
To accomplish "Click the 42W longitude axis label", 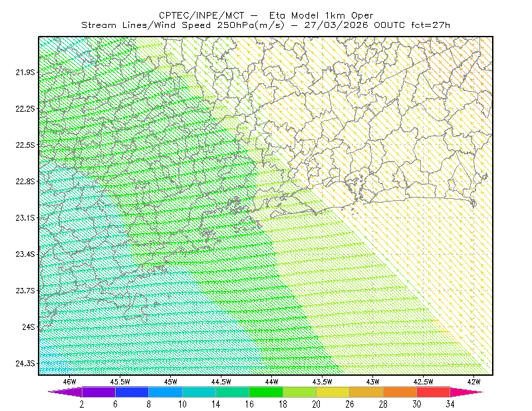I will coord(474,382).
